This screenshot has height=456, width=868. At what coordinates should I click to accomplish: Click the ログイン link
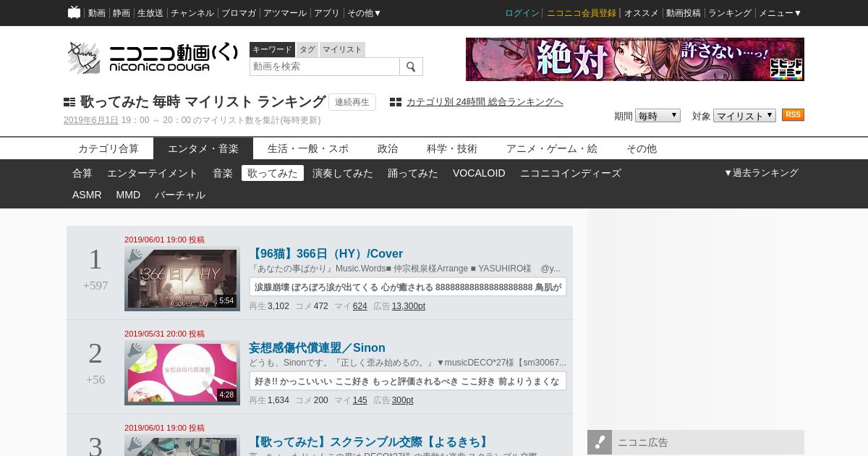point(522,13)
